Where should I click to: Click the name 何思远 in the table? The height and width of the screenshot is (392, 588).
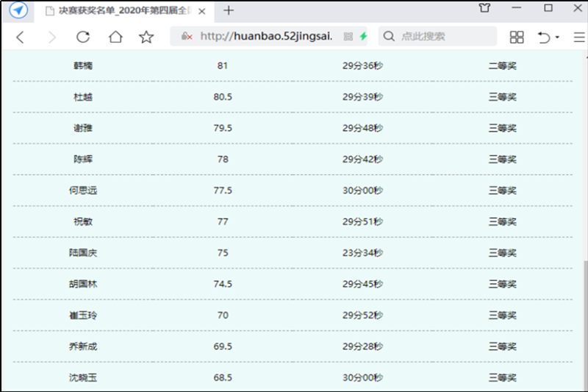(83, 190)
